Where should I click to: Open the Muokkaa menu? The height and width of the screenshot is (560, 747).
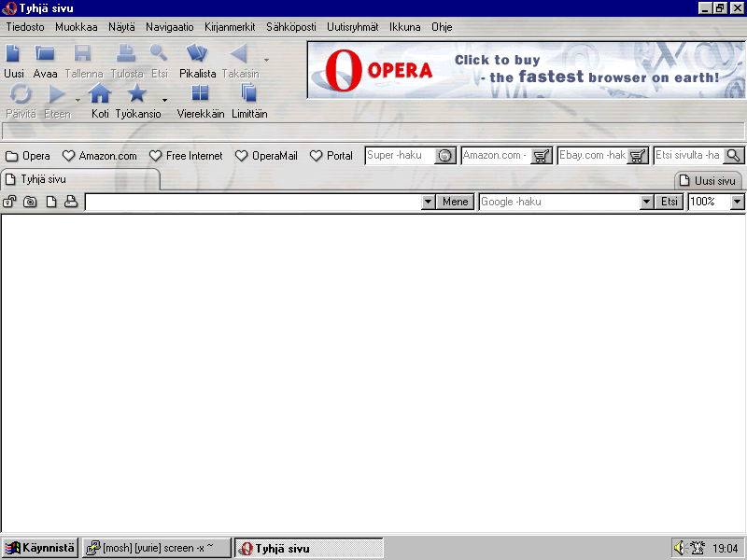(77, 27)
